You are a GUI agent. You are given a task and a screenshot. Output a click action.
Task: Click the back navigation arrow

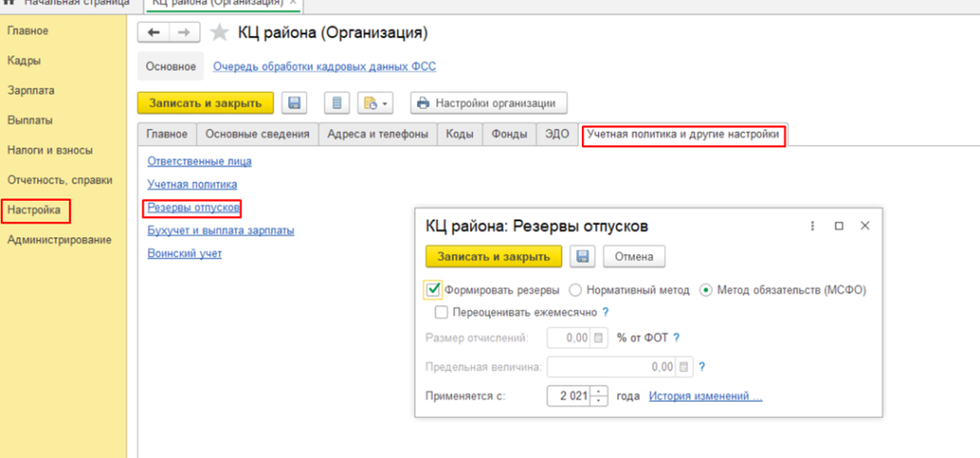point(154,33)
